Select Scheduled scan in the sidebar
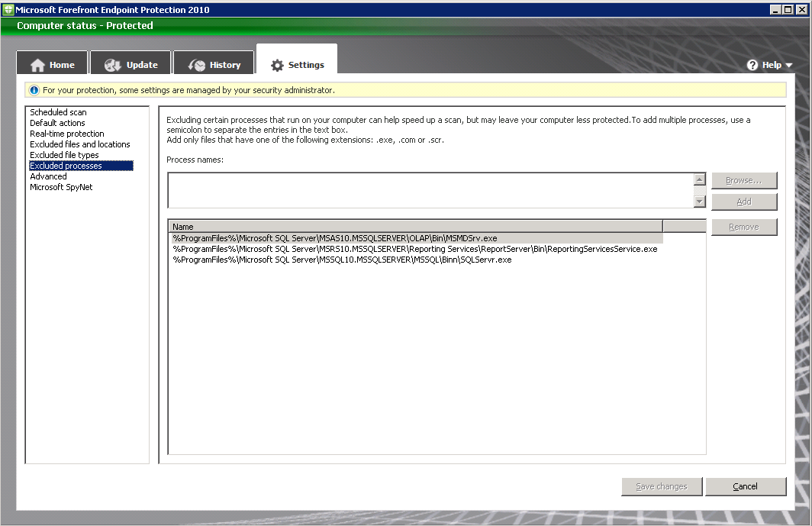Image resolution: width=812 pixels, height=526 pixels. point(57,111)
